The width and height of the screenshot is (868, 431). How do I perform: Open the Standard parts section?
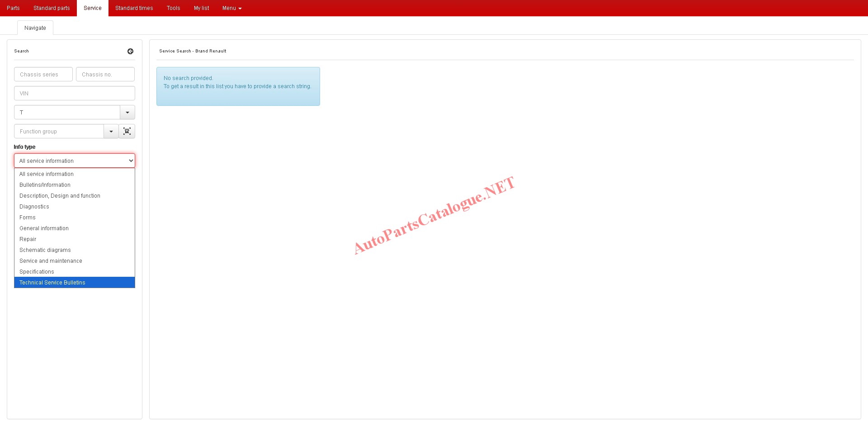point(52,8)
